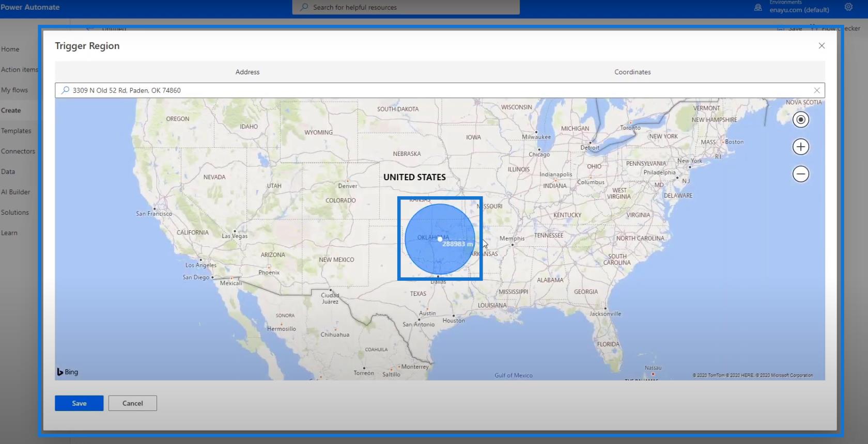Click the NEVADA state label on map
Image resolution: width=868 pixels, height=444 pixels.
click(214, 177)
